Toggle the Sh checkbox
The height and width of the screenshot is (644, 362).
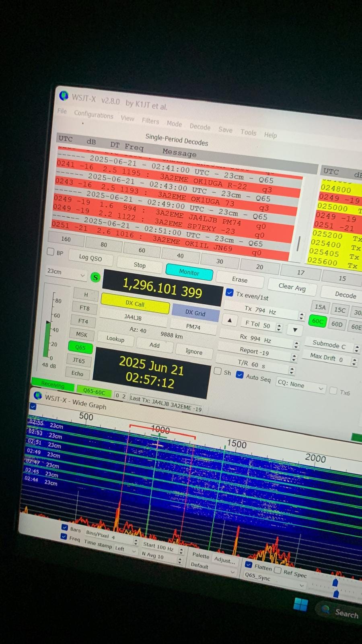(218, 371)
